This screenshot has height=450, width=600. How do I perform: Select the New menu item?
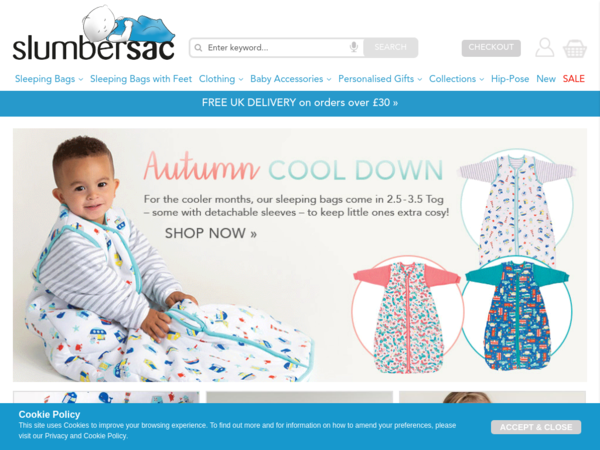[546, 79]
